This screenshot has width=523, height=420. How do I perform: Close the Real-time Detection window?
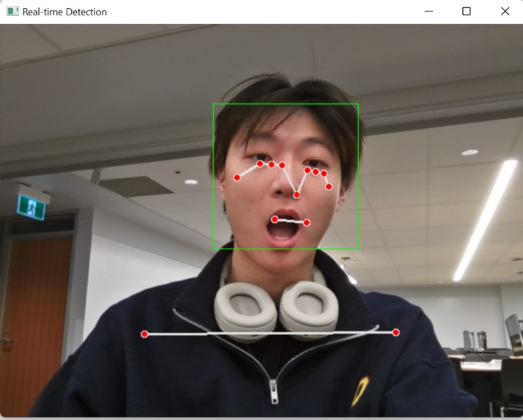pyautogui.click(x=505, y=11)
